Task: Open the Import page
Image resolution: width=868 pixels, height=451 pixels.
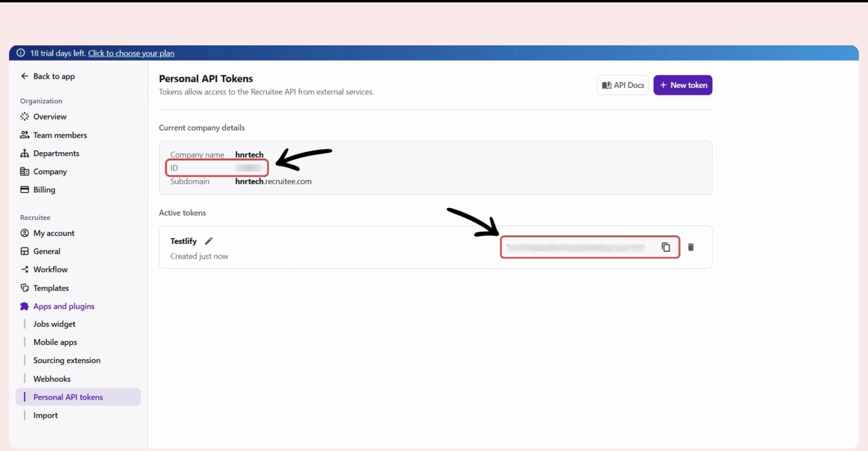Action: click(x=45, y=415)
